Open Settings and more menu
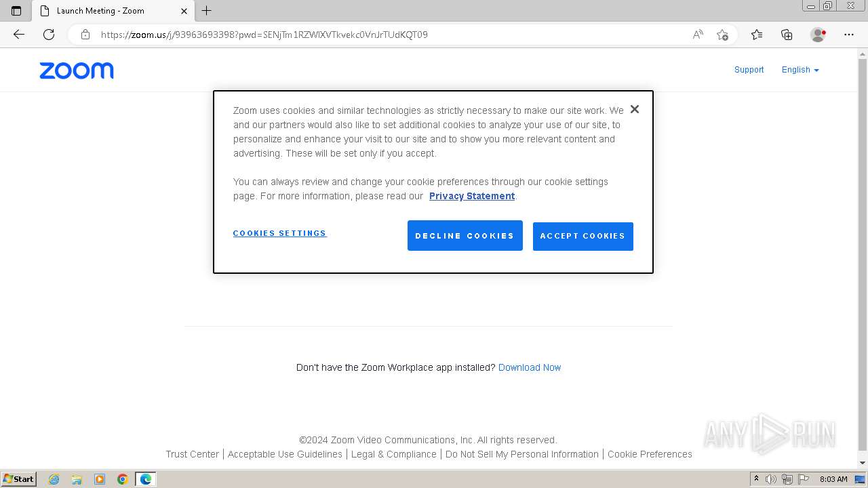The width and height of the screenshot is (868, 488). click(x=849, y=35)
